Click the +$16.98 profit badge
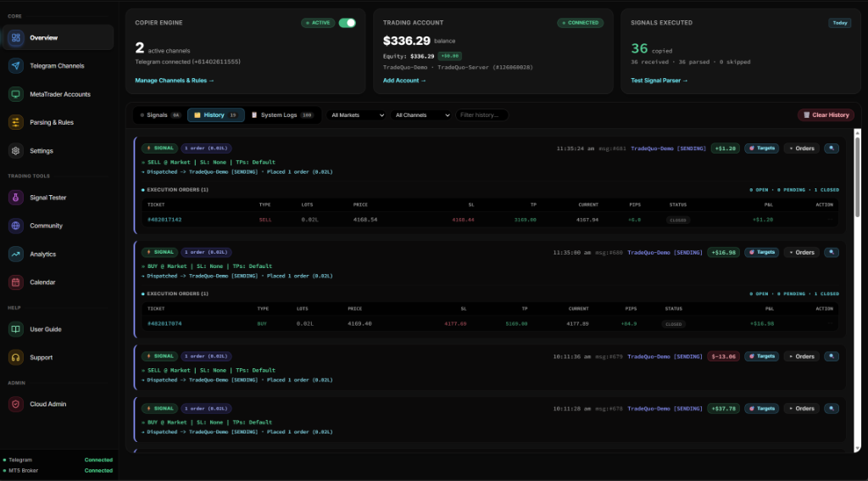Image resolution: width=868 pixels, height=481 pixels. coord(724,252)
